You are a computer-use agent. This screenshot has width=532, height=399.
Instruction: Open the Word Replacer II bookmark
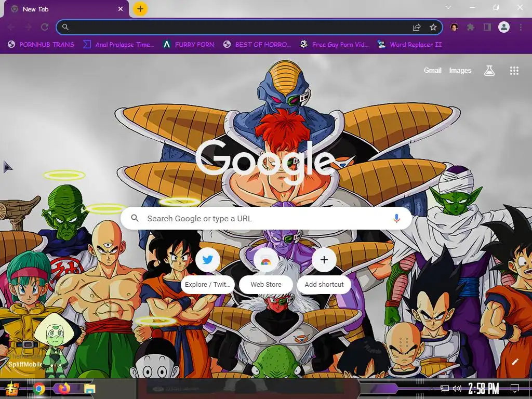pyautogui.click(x=409, y=45)
